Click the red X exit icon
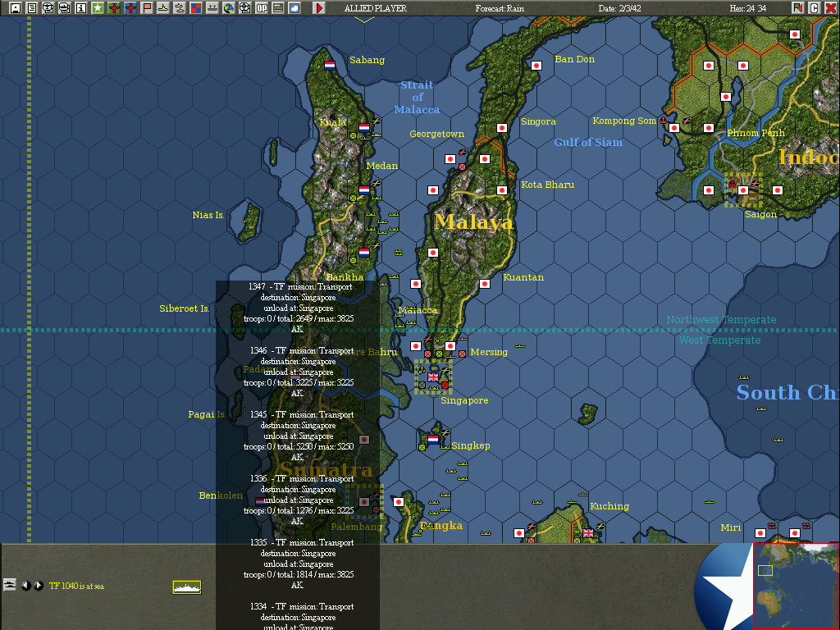 pos(830,8)
